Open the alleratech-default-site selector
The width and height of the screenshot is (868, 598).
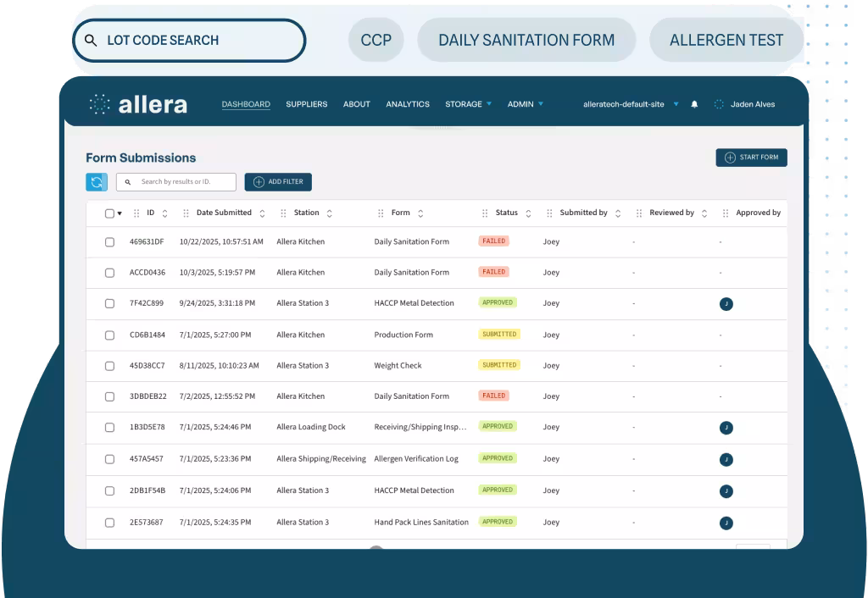click(631, 104)
